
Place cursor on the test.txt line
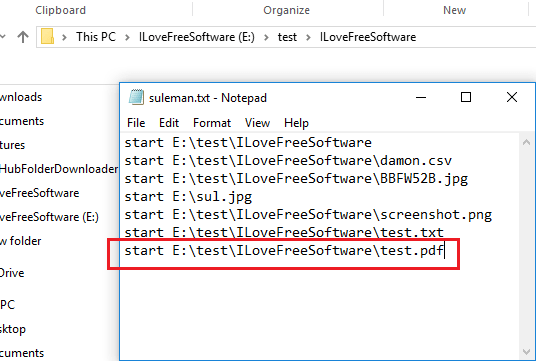[284, 232]
